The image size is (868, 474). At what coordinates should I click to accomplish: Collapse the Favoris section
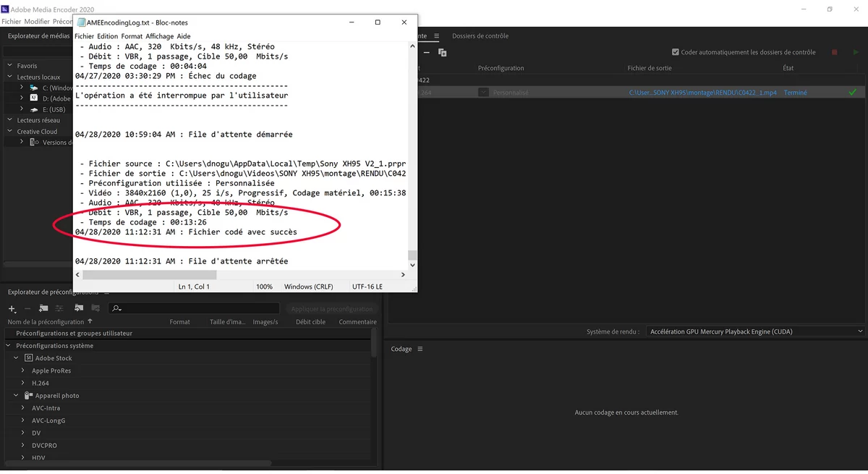pos(10,66)
